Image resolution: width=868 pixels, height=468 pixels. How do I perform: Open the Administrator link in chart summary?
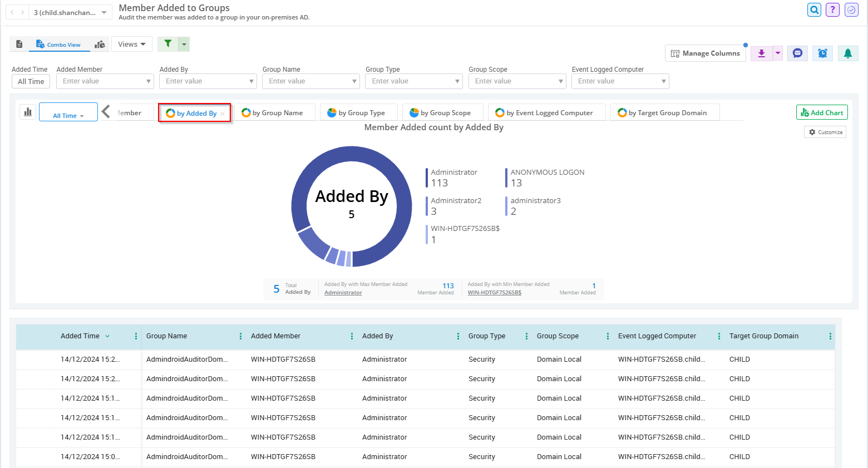[x=343, y=293]
